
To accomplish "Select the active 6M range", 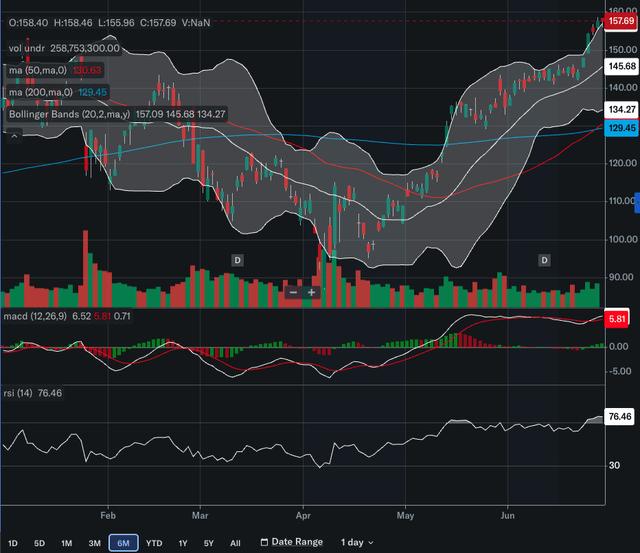I will point(123,543).
